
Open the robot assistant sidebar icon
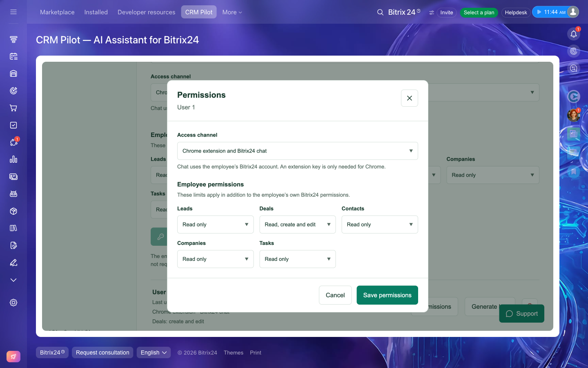coord(13,194)
